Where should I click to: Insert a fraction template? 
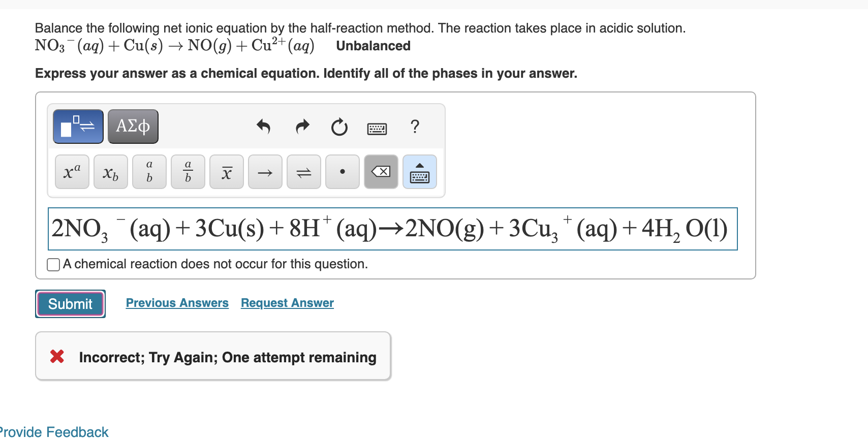click(x=188, y=172)
